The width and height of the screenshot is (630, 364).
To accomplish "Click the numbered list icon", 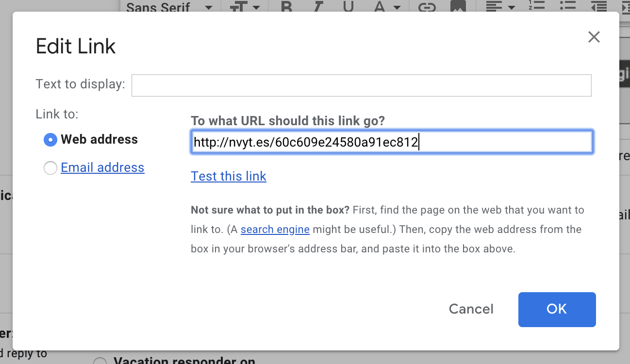I will point(537,6).
